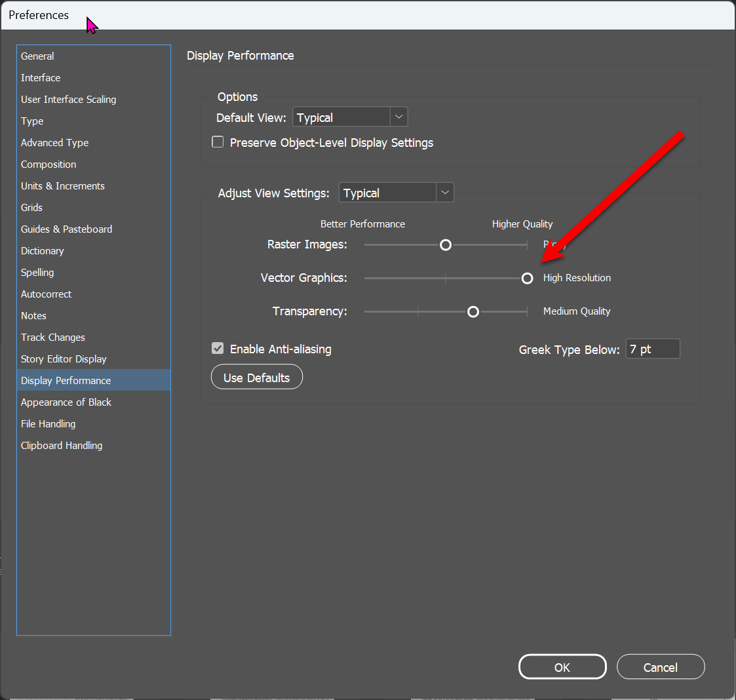Disable Enable Anti-aliasing
Viewport: 736px width, 700px height.
217,349
